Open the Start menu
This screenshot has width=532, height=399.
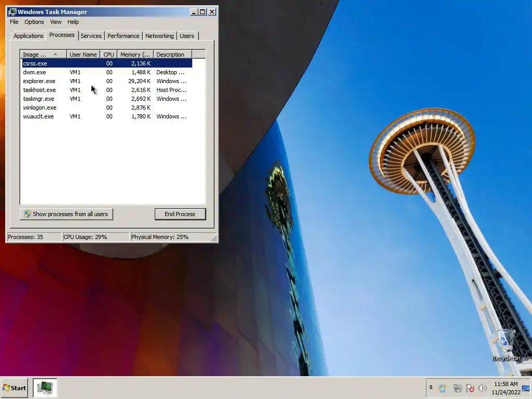point(14,388)
